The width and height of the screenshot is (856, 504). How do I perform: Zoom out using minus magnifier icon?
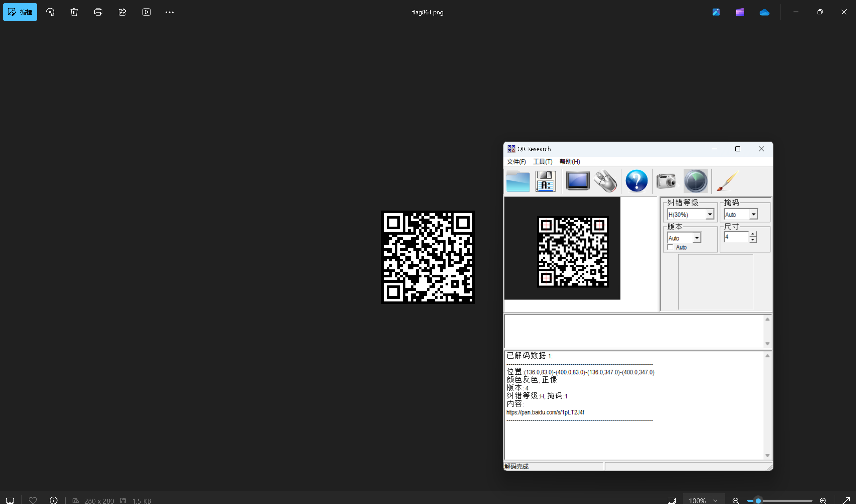tap(736, 500)
